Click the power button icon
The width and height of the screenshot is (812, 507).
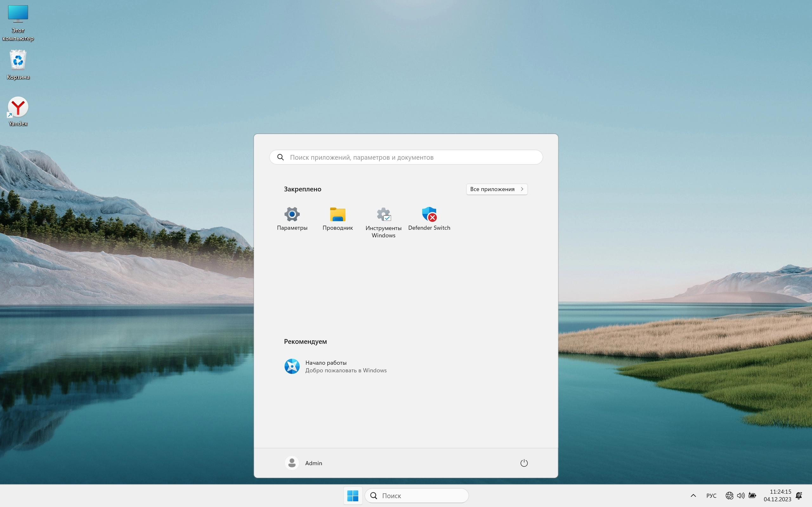pyautogui.click(x=524, y=463)
